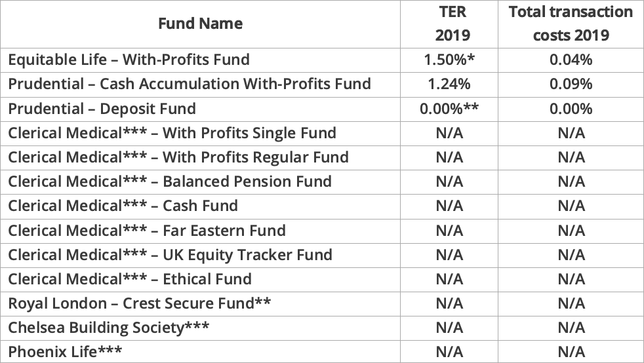
Task: Select the Equitable Life With-Profits Fund name
Action: (x=129, y=60)
